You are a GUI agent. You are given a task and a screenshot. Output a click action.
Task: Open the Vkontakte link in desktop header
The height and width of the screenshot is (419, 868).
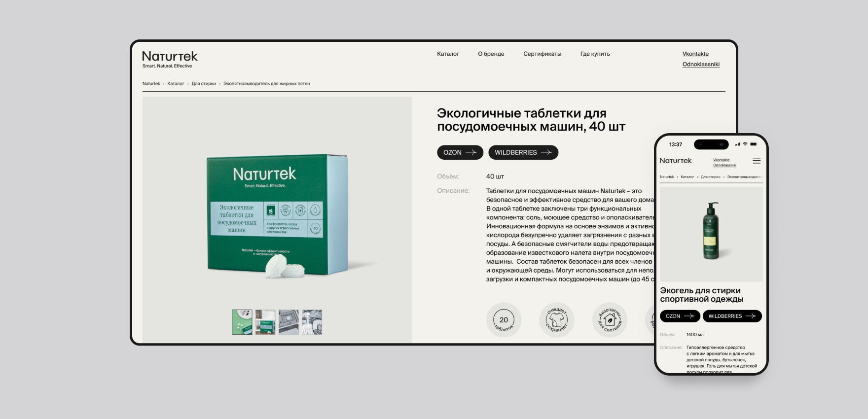695,54
